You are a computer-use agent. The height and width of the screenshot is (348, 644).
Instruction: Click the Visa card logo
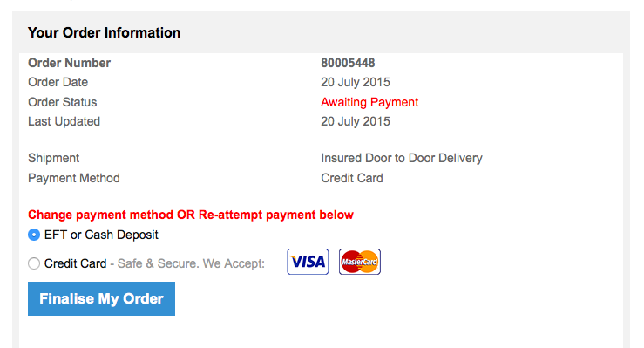pyautogui.click(x=308, y=262)
